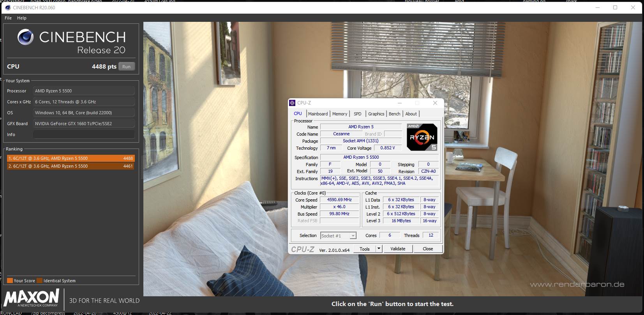
Task: Open the About tab in CPU-Z
Action: point(411,114)
